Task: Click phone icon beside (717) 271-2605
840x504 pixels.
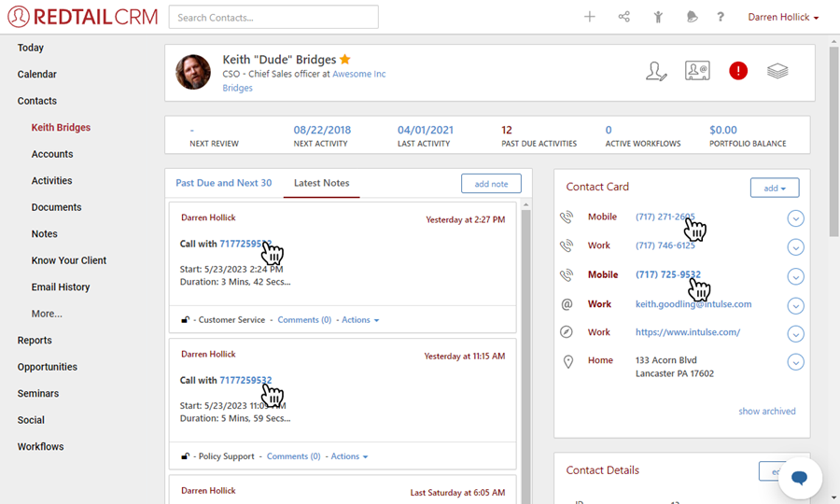Action: point(567,217)
